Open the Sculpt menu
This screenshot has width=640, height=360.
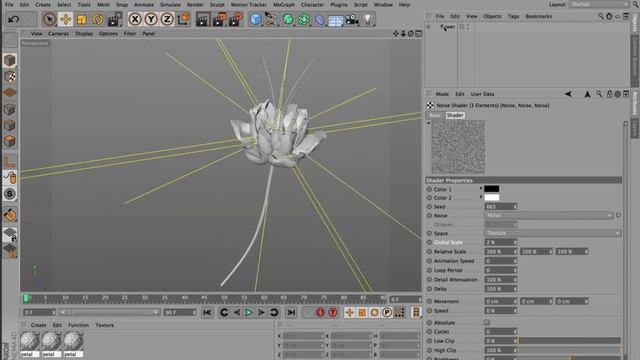click(217, 4)
